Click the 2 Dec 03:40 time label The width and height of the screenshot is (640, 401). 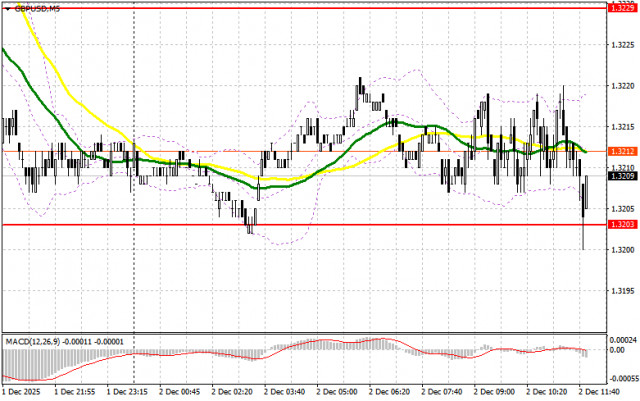coord(284,392)
